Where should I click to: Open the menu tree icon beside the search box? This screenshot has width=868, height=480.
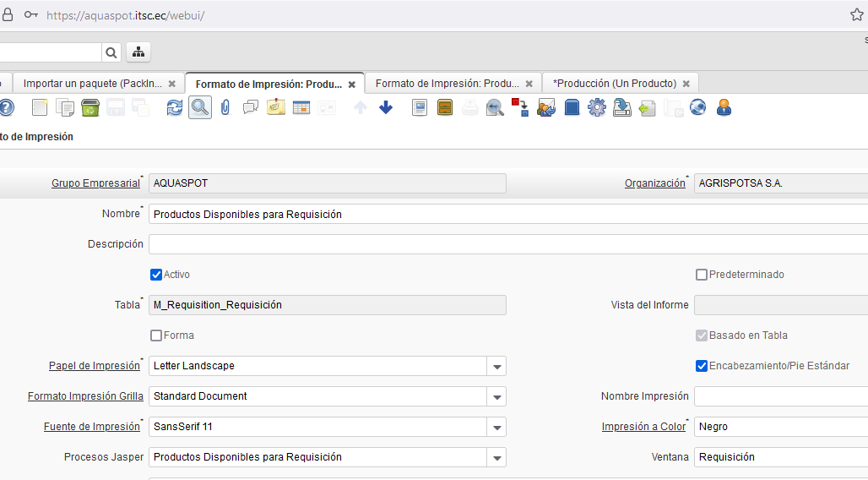pyautogui.click(x=138, y=52)
